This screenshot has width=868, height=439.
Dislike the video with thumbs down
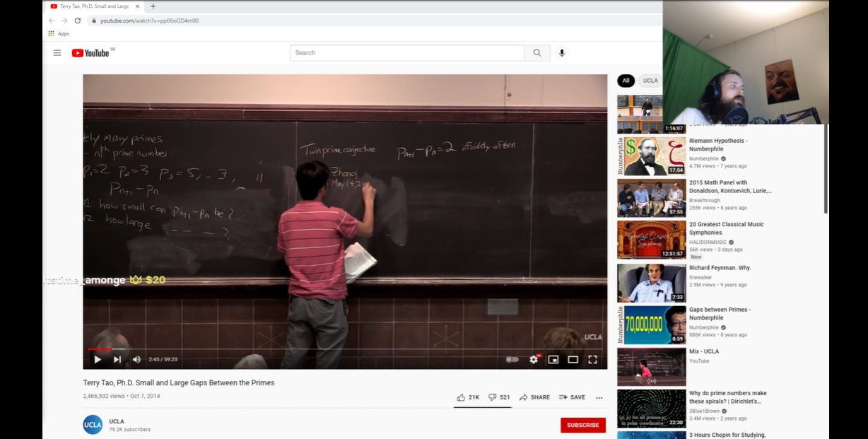pos(493,397)
